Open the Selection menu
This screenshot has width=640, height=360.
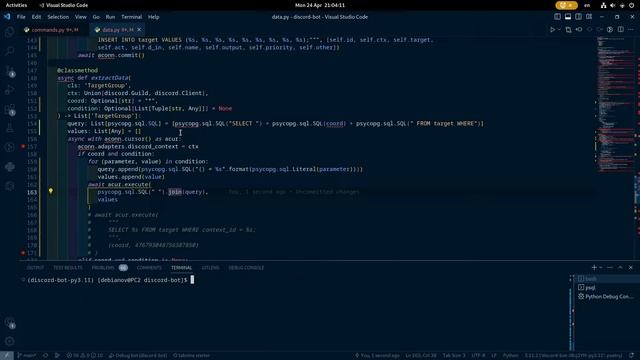[x=58, y=17]
